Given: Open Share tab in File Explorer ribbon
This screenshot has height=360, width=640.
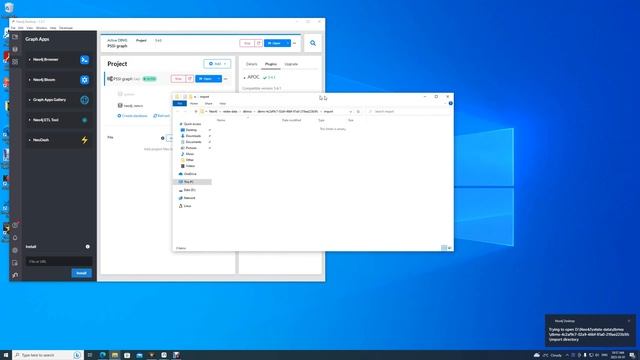Looking at the screenshot, I should pos(209,104).
